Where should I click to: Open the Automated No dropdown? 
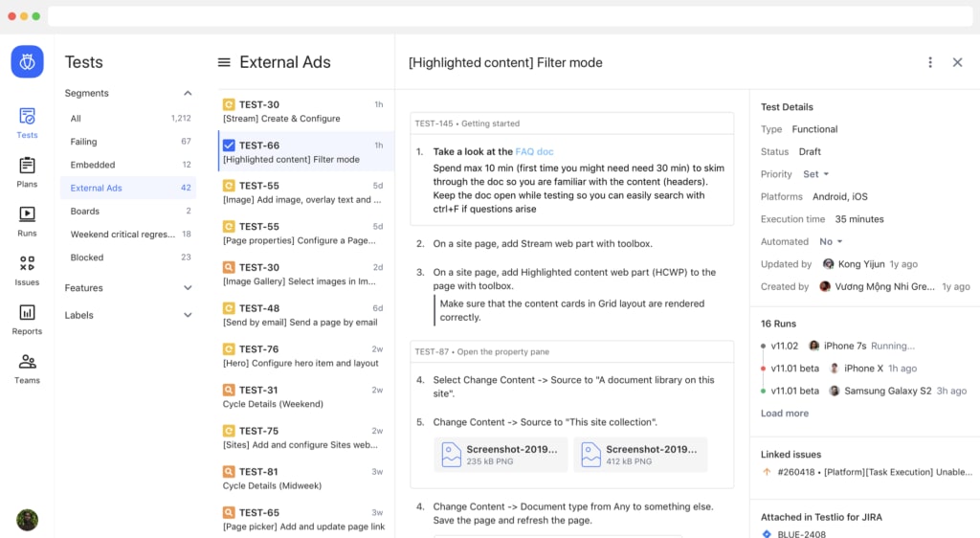click(831, 242)
